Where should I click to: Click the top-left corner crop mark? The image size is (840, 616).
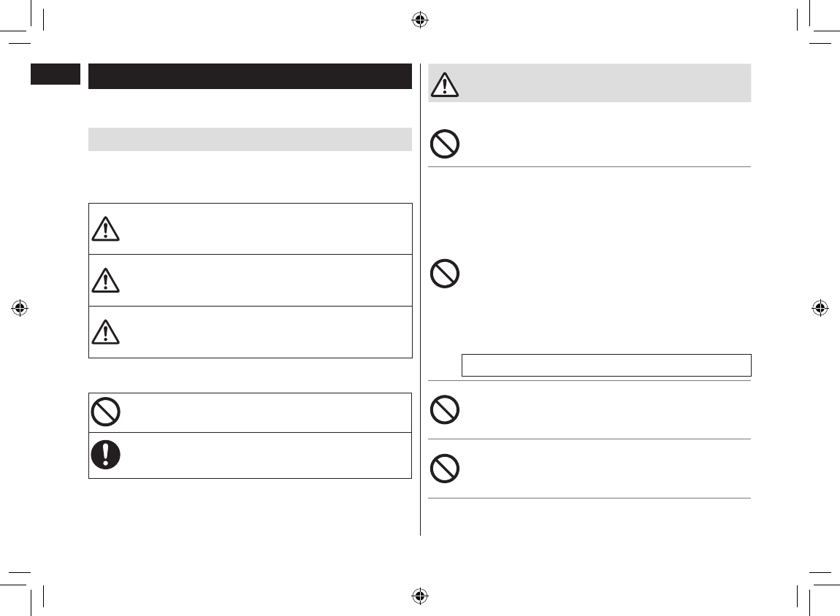(29, 29)
